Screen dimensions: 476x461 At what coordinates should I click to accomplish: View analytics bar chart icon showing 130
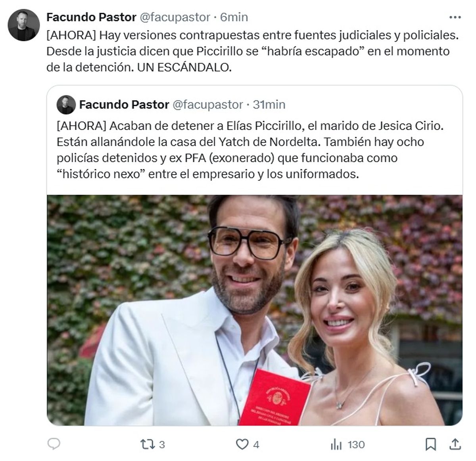(336, 444)
